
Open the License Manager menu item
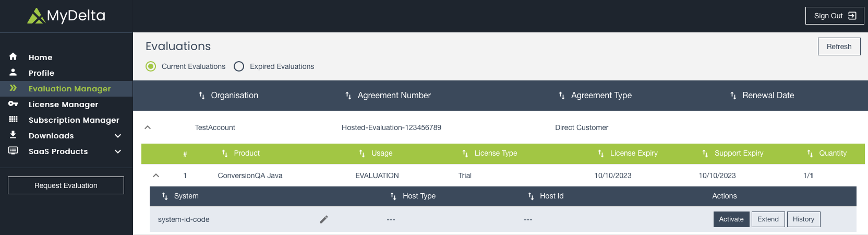[63, 104]
